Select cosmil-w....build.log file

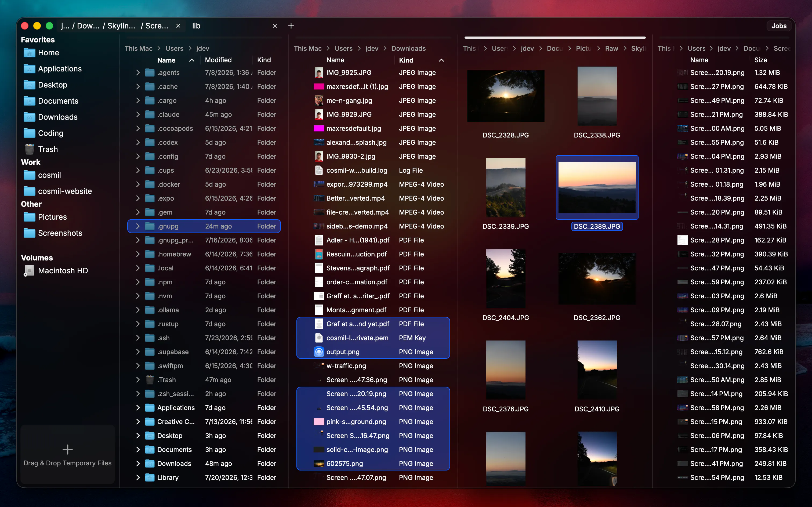point(373,170)
